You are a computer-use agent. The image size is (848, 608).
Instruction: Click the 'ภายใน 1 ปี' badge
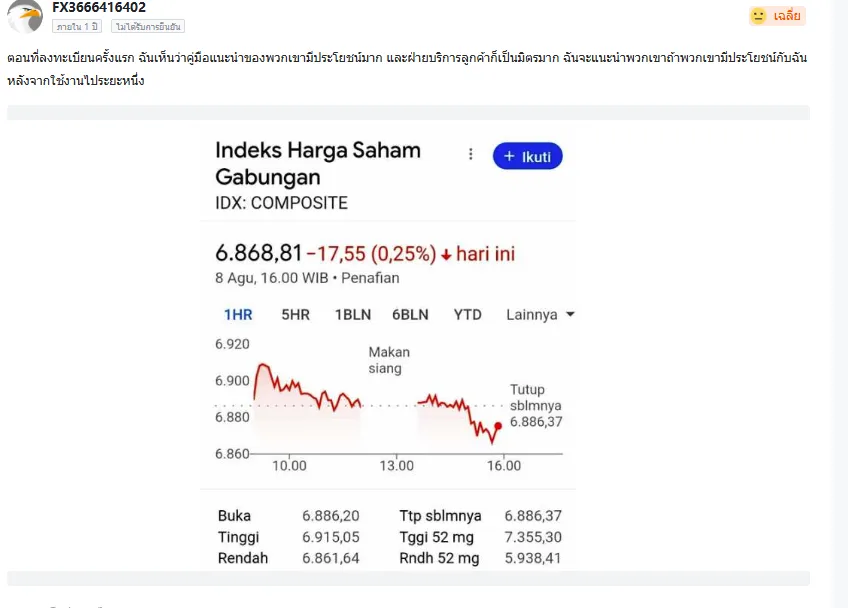[x=77, y=27]
